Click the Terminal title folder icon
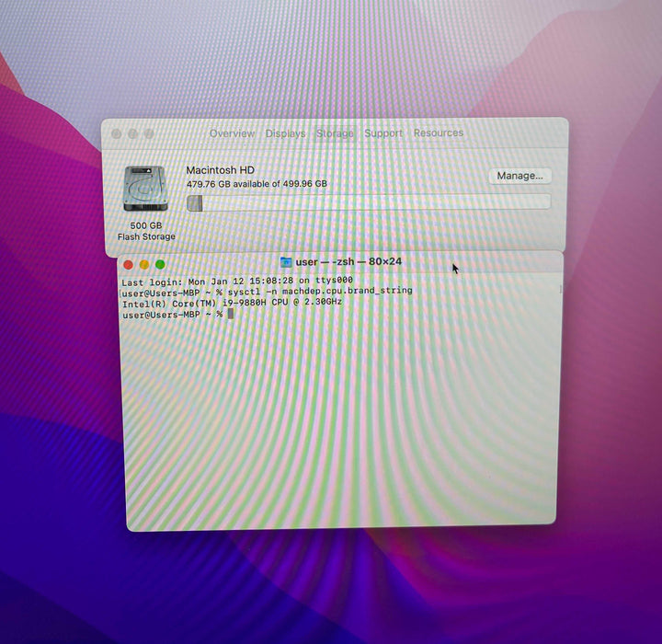This screenshot has height=644, width=662. click(x=286, y=262)
